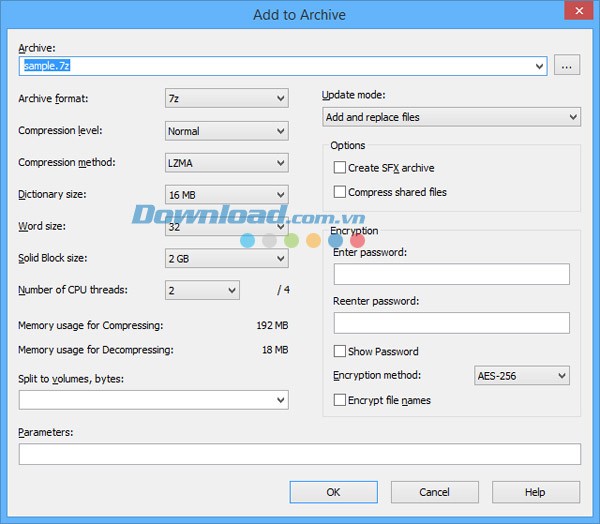Expand the Update mode dropdown
Screen dimensions: 600x524
pyautogui.click(x=450, y=117)
